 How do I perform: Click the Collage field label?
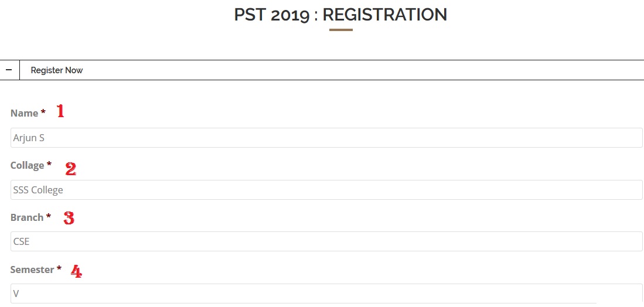27,165
